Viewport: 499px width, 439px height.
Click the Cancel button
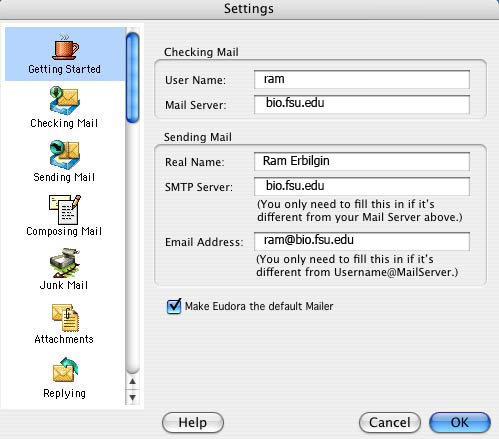pyautogui.click(x=390, y=422)
